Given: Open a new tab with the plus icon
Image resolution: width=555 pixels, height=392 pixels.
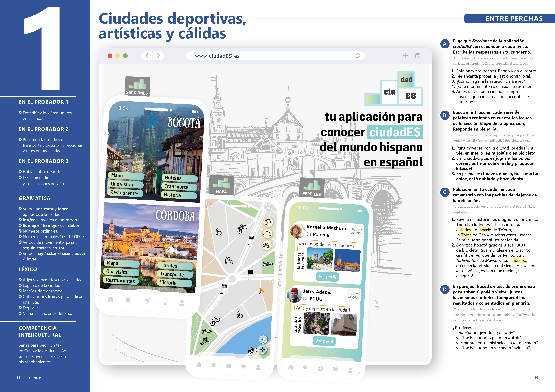Looking at the screenshot, I should (x=405, y=56).
